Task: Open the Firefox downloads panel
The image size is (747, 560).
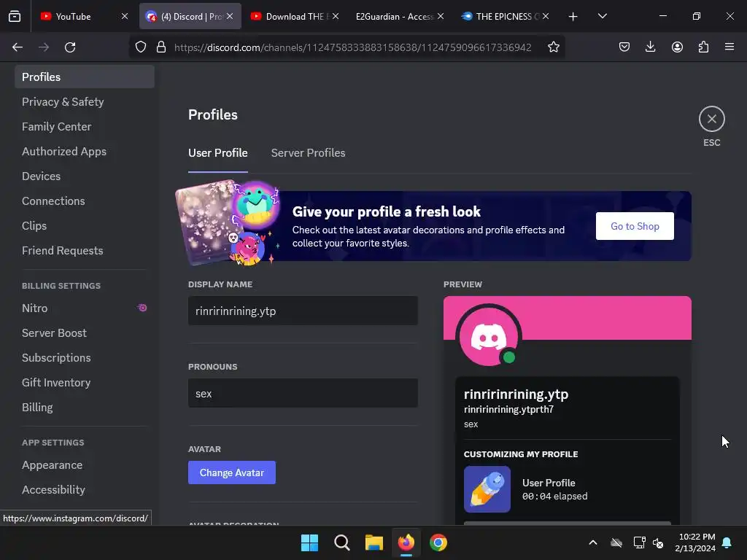Action: pos(650,47)
